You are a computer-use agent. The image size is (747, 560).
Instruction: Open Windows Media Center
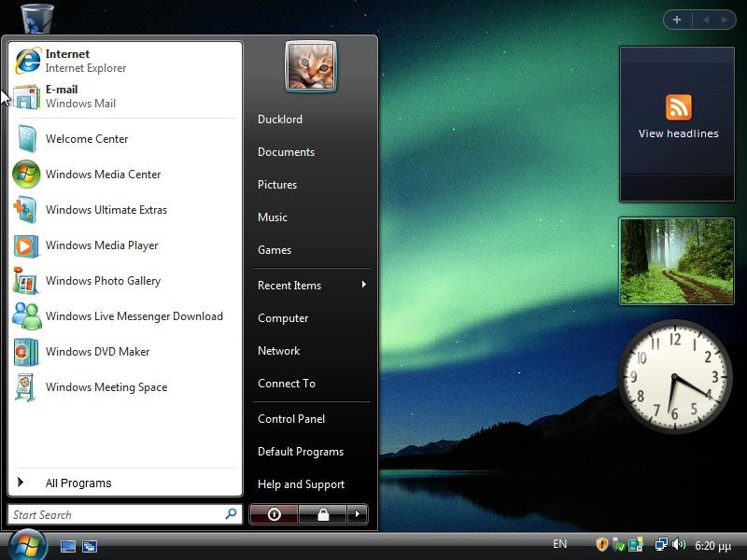(103, 175)
